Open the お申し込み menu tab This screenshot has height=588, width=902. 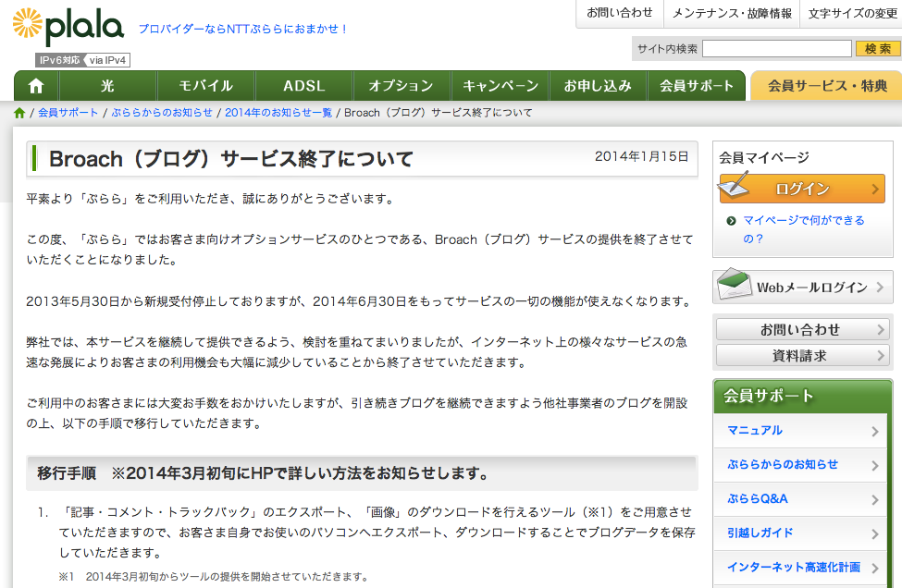(x=598, y=86)
